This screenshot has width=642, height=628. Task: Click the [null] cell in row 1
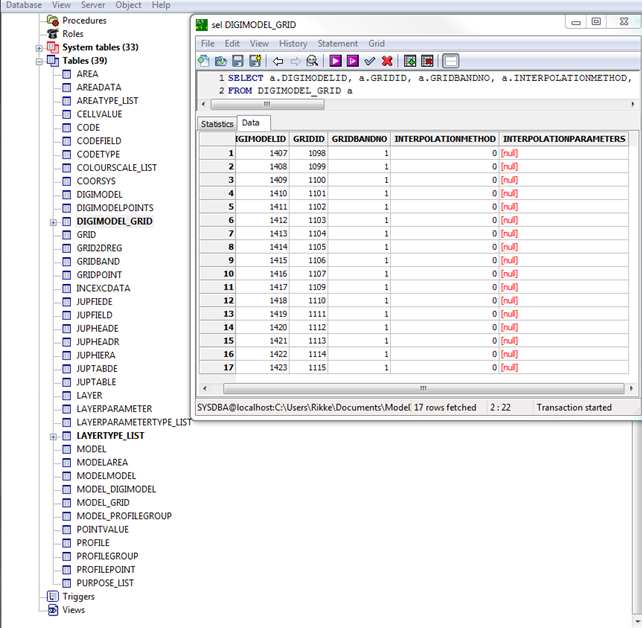pos(564,153)
